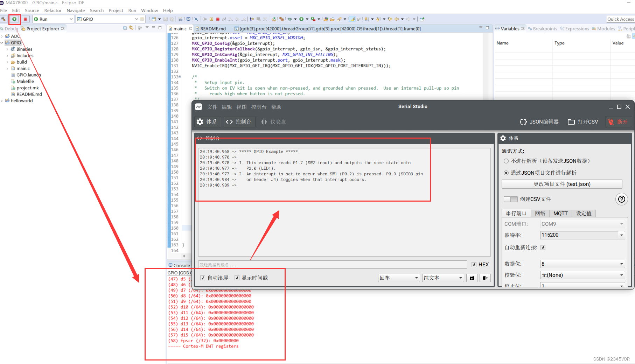Click the Open Perspective icon

point(422,19)
